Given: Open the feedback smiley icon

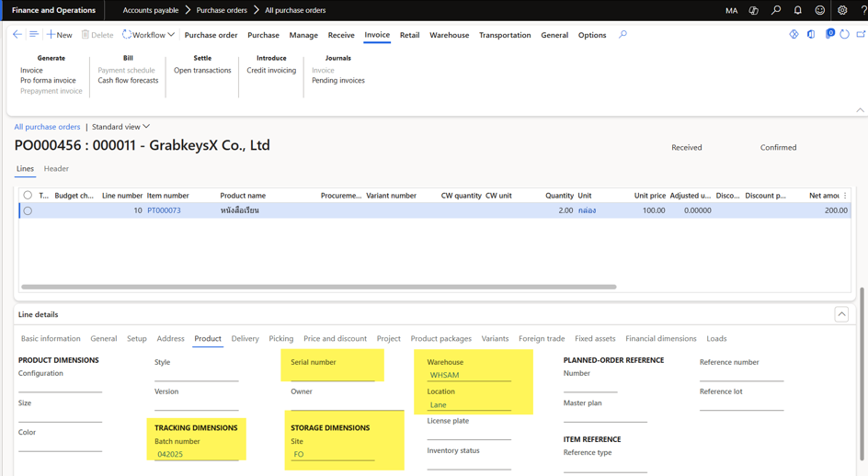Looking at the screenshot, I should click(820, 10).
